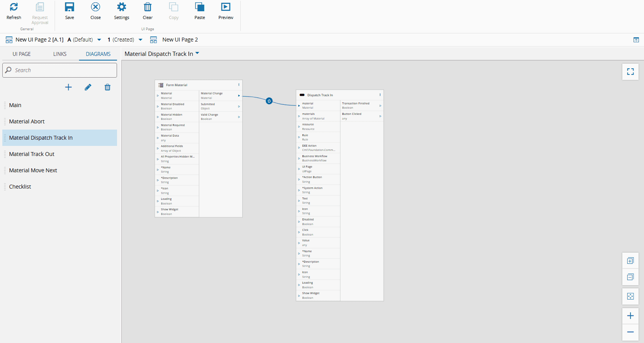Enter fullscreen mode for diagram canvas
Viewport: 644px width, 343px height.
pos(630,72)
